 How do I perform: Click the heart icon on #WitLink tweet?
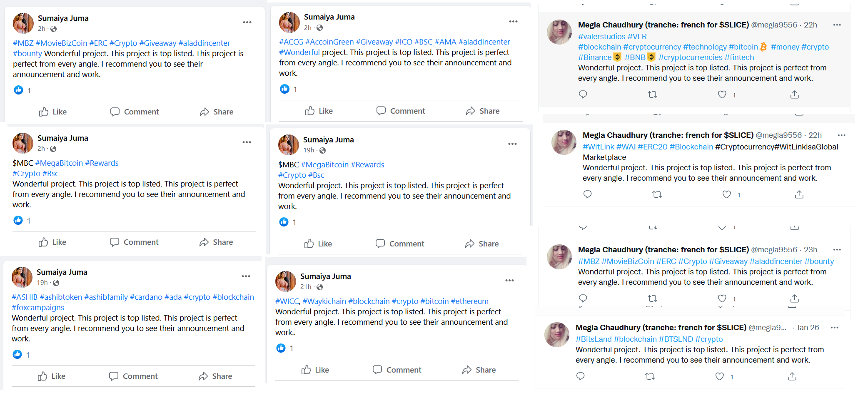[x=727, y=194]
